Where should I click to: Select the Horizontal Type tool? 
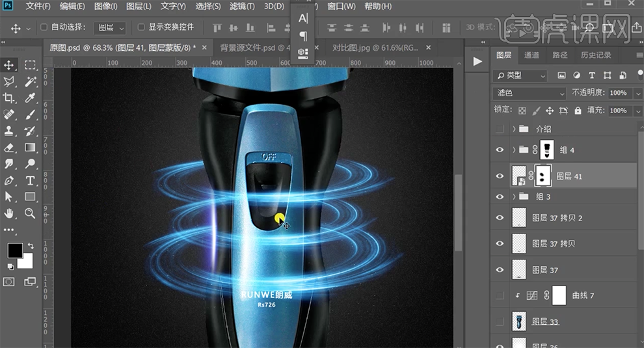(30, 180)
